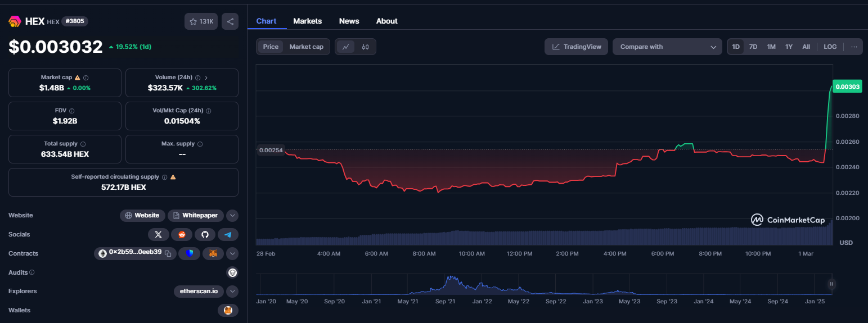This screenshot has width=868, height=323.
Task: Click the timeline range slider handle
Action: 831,284
